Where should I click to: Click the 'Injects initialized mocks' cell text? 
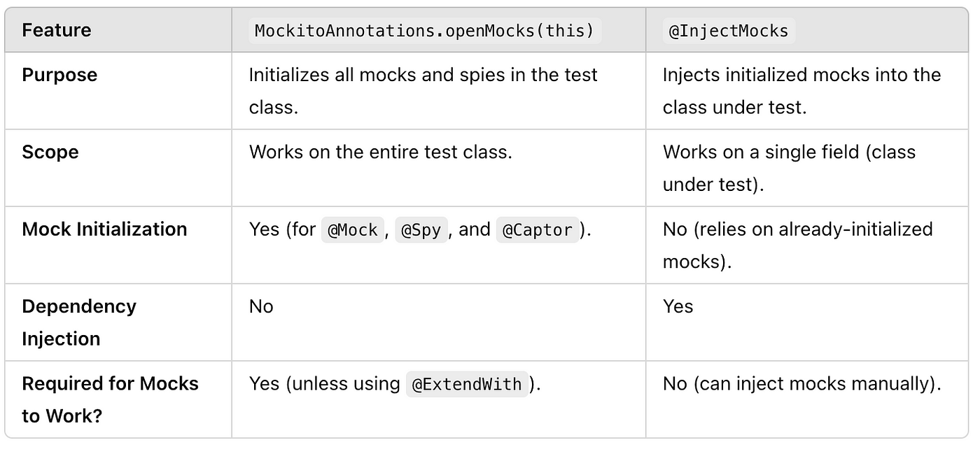tap(802, 91)
